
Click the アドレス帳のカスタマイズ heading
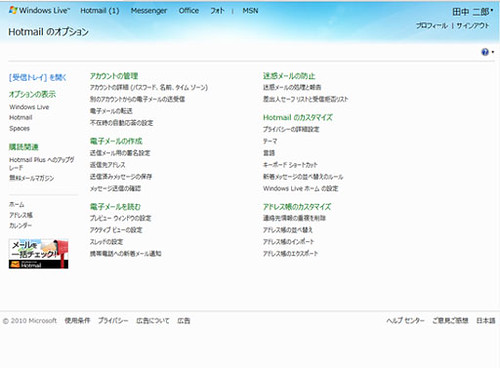coord(297,207)
